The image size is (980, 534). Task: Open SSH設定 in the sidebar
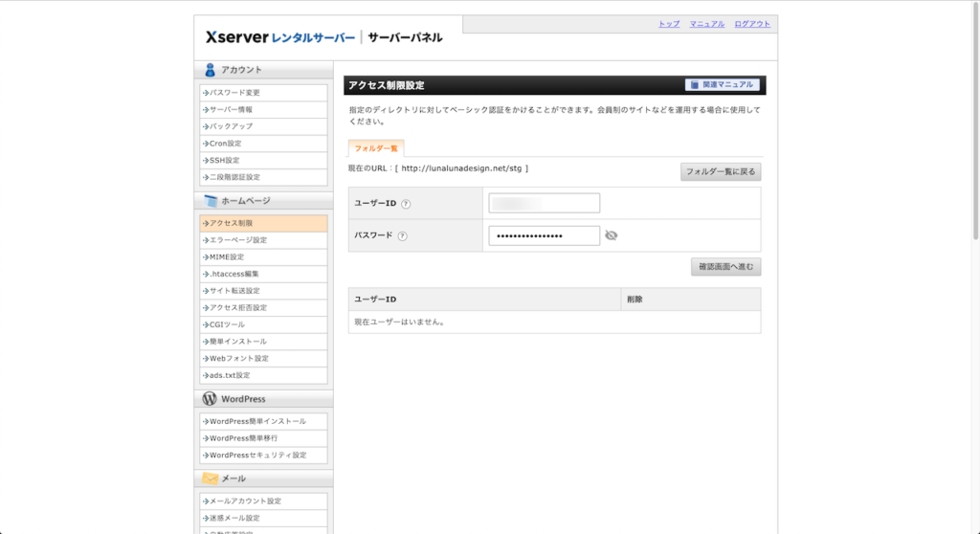point(264,160)
